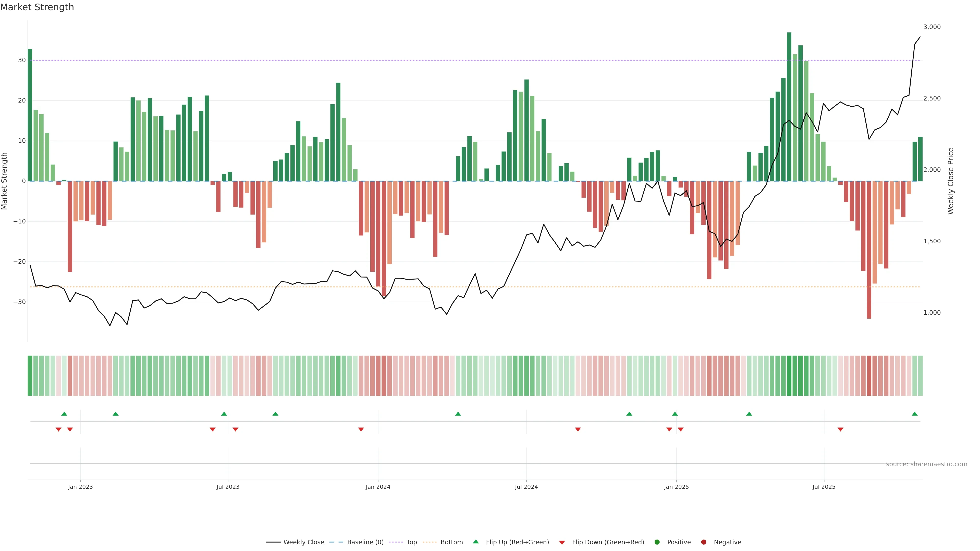Click the green Positive circle in legend

pos(657,542)
